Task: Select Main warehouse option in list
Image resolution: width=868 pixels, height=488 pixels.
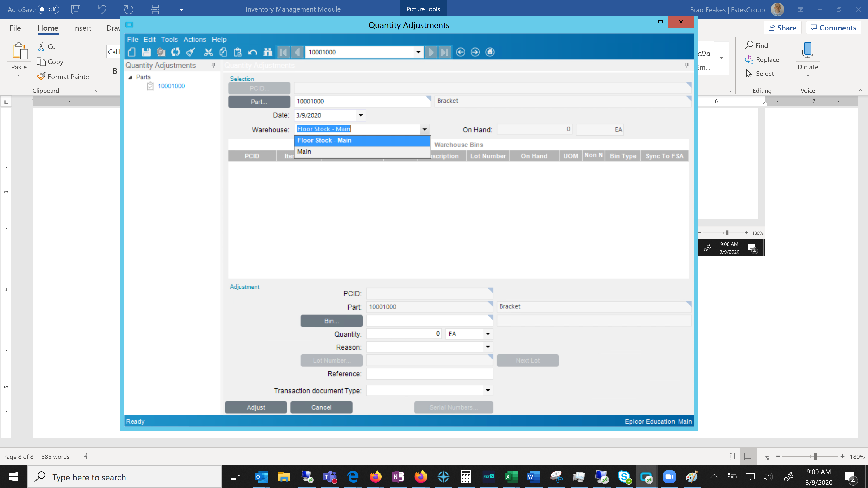Action: click(x=362, y=152)
